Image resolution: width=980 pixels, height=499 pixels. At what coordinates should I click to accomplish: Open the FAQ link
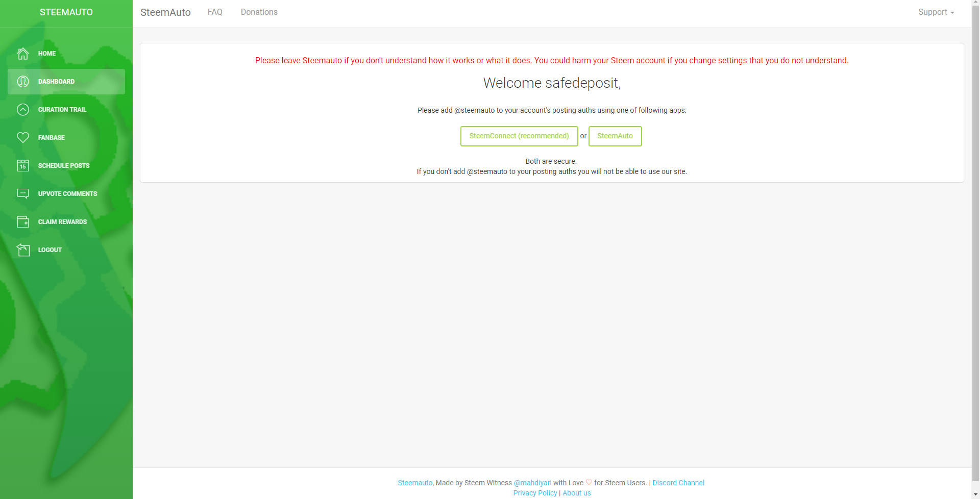click(x=215, y=12)
